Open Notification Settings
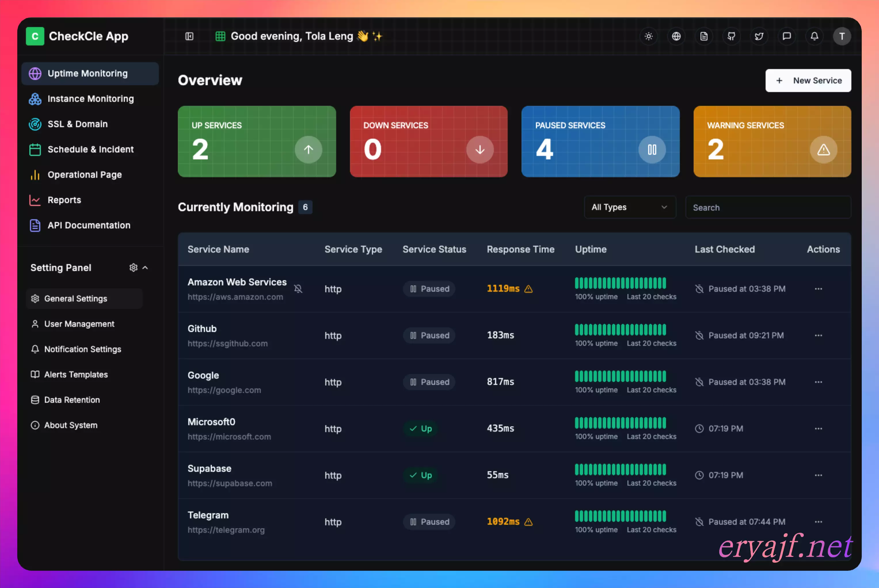The image size is (879, 588). [x=84, y=349]
